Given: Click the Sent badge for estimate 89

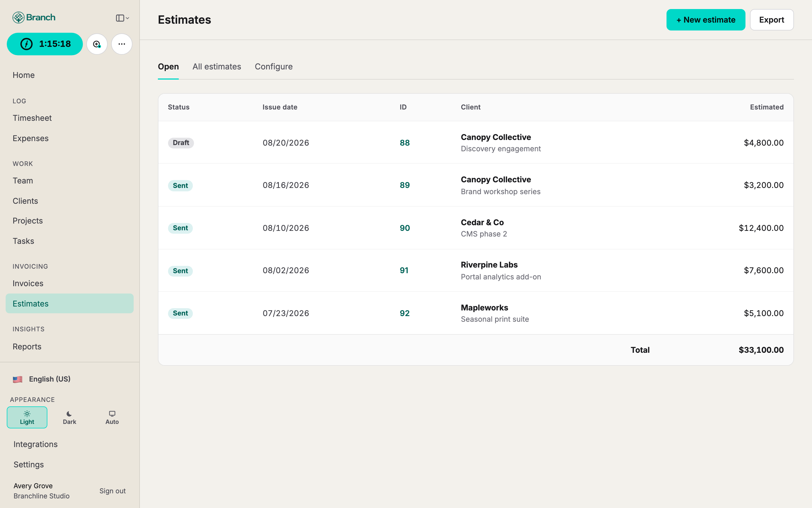Looking at the screenshot, I should tap(180, 185).
